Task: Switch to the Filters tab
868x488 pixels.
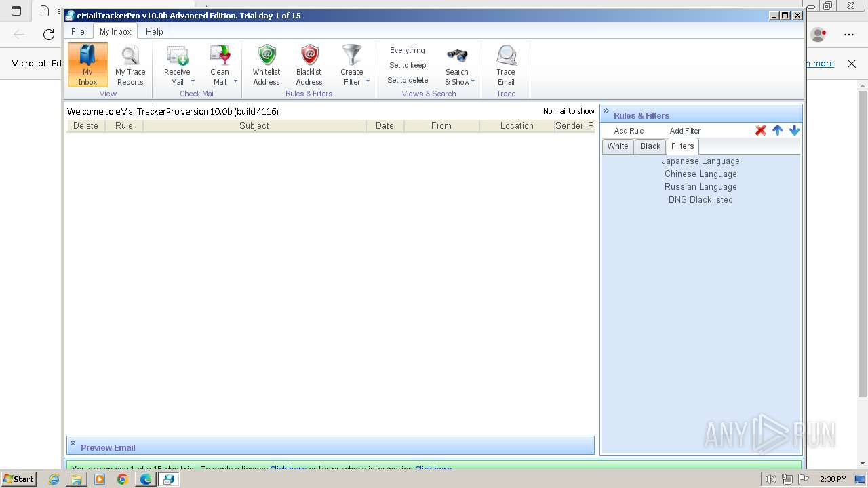Action: point(682,146)
